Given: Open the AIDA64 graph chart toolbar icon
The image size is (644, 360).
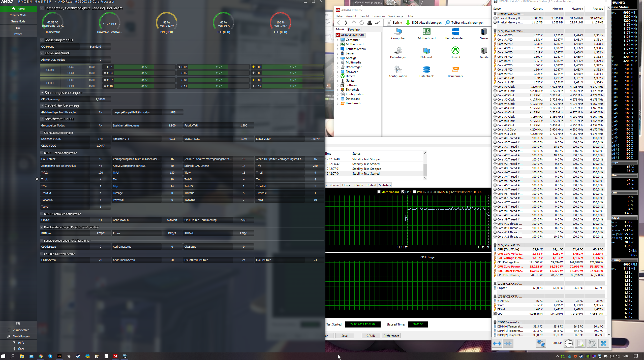Looking at the screenshot, I should (377, 23).
